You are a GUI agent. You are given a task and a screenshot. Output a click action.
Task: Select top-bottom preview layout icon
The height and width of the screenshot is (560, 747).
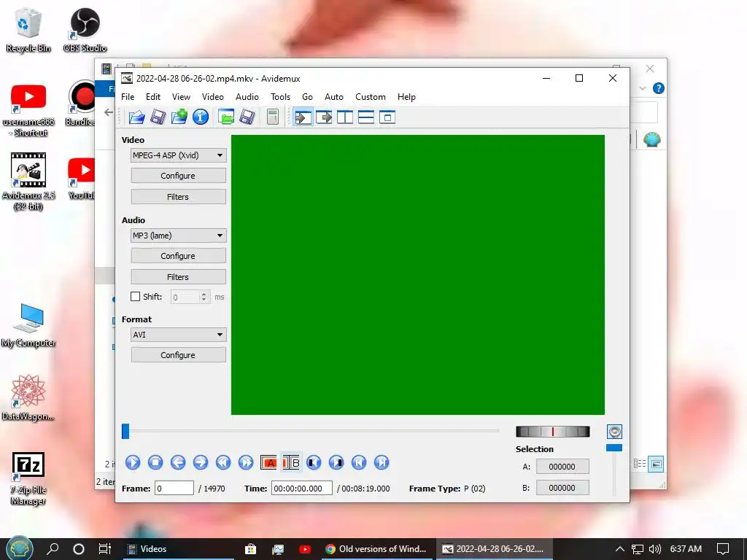[366, 117]
